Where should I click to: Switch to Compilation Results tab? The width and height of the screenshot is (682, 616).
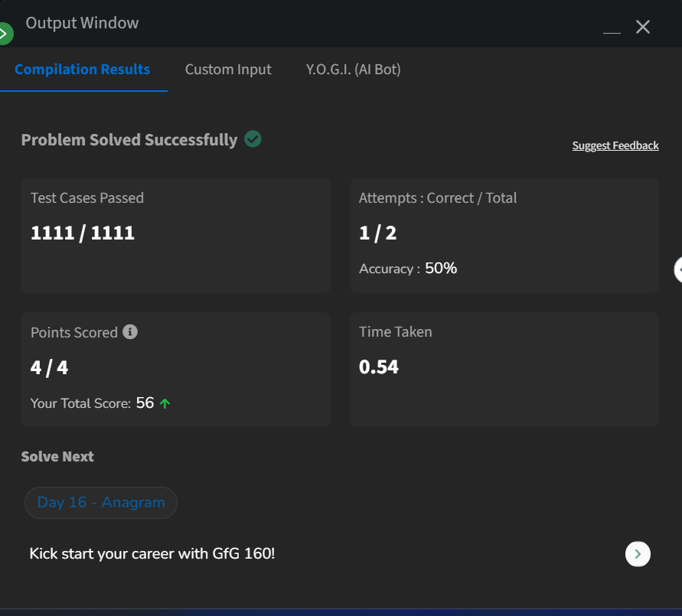pos(83,70)
